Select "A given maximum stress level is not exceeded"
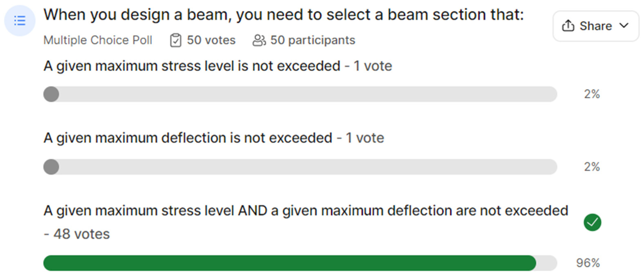 point(192,66)
